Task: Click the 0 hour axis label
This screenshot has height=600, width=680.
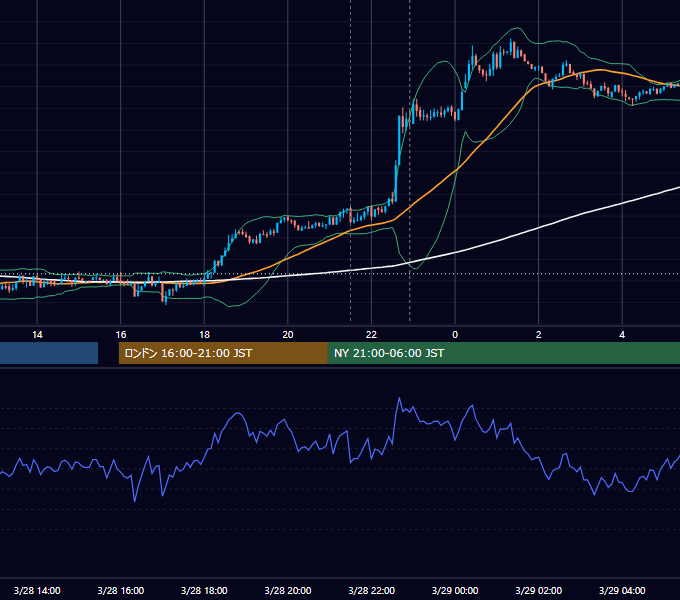Action: pos(455,335)
